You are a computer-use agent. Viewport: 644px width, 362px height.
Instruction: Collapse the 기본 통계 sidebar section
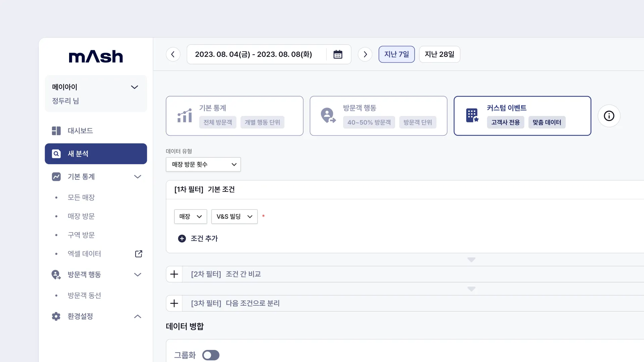[138, 177]
